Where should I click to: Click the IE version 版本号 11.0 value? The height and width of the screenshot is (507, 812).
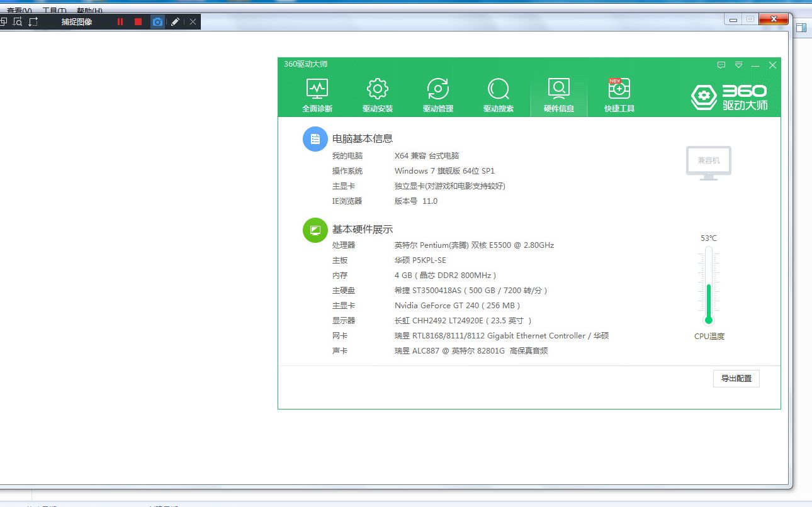coord(416,201)
